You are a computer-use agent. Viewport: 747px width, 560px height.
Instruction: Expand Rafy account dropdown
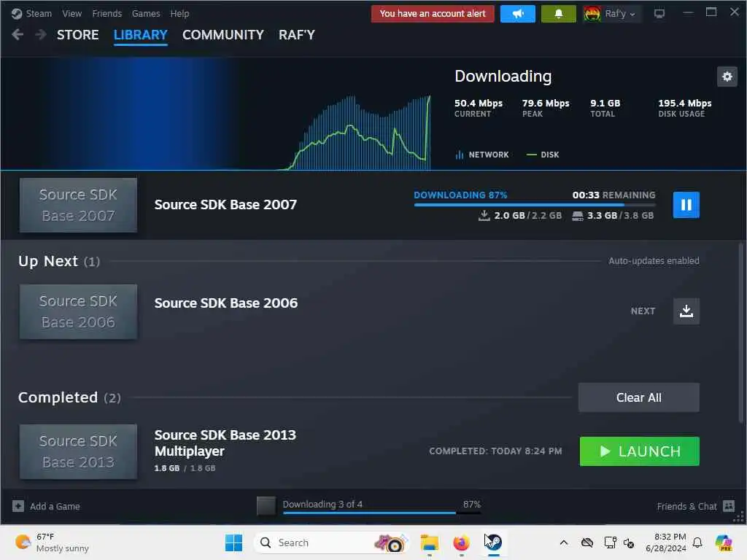pyautogui.click(x=632, y=15)
